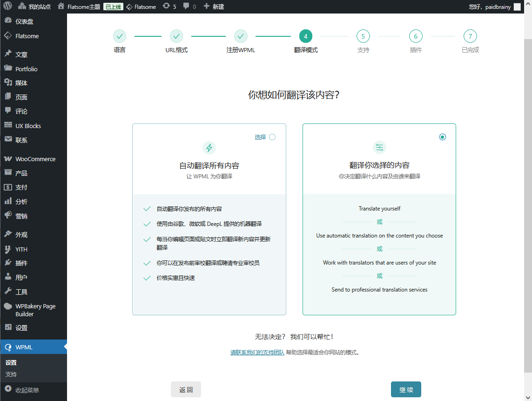Open 工具 wrench icon in the sidebar

(x=8, y=291)
